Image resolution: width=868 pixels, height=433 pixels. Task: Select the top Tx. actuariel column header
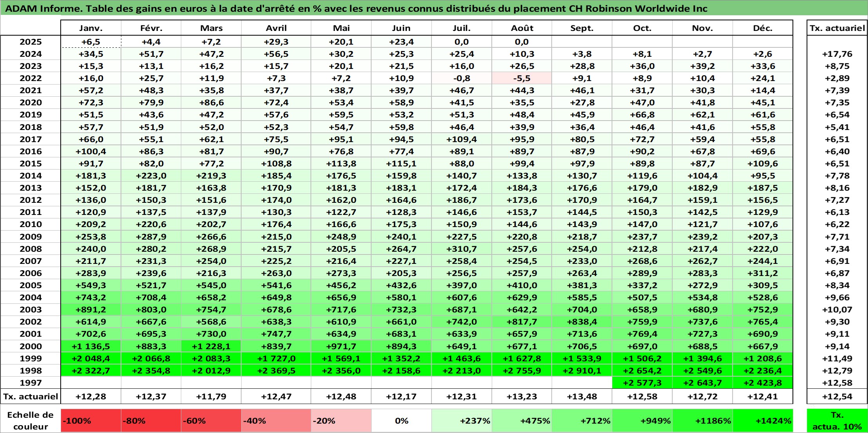[x=837, y=28]
